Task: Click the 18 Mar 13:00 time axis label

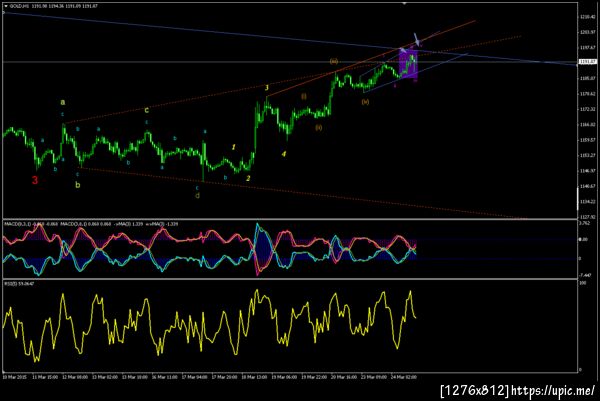Action: click(254, 377)
